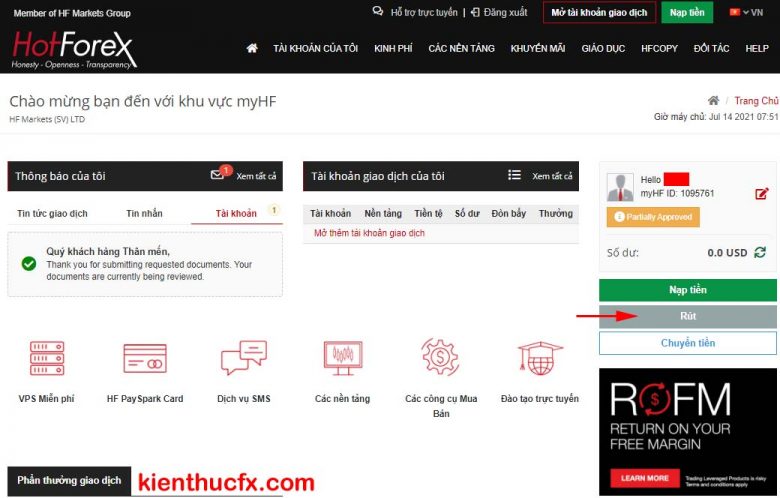Click the 0.0 USD balance value

(727, 253)
